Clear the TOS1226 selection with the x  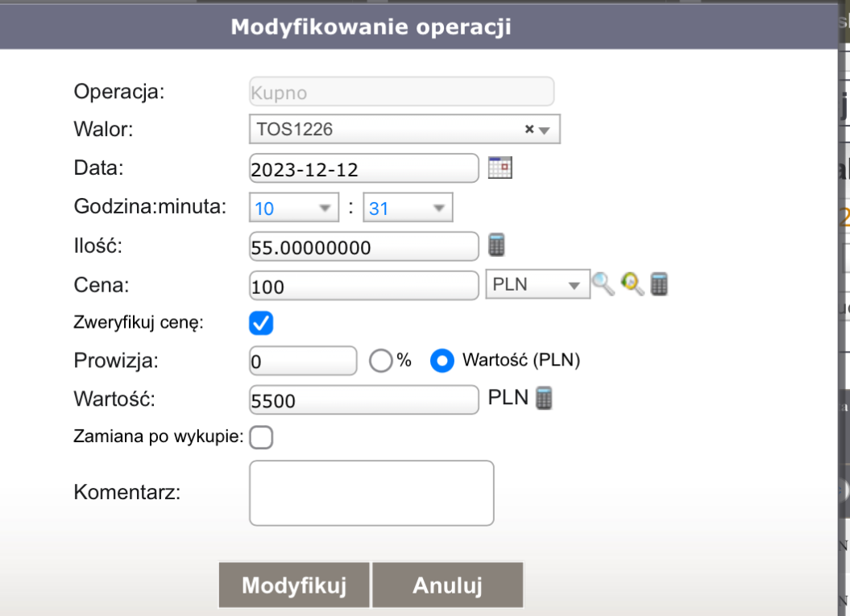[x=529, y=129]
